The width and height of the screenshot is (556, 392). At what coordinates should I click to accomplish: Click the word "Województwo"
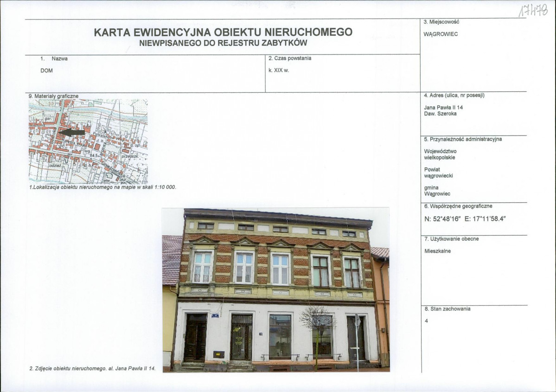coord(441,151)
